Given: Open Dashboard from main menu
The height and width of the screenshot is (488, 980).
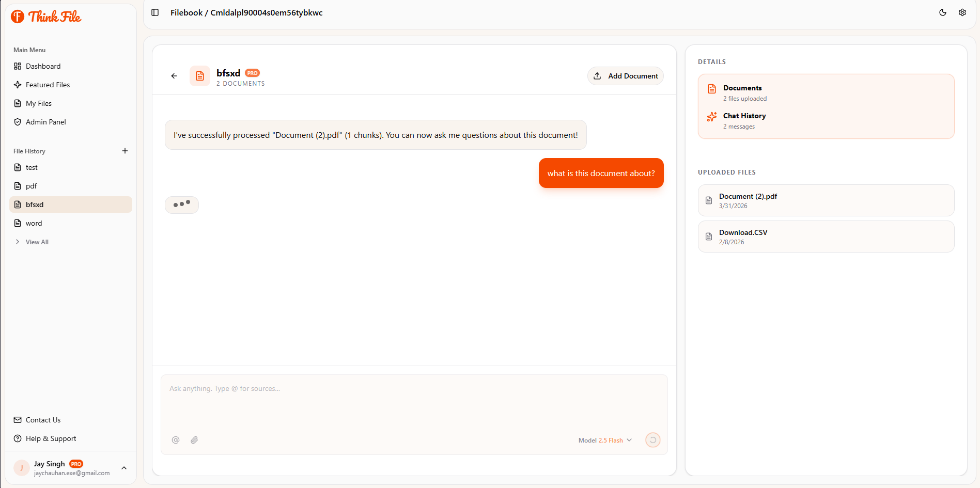Looking at the screenshot, I should click(71, 66).
